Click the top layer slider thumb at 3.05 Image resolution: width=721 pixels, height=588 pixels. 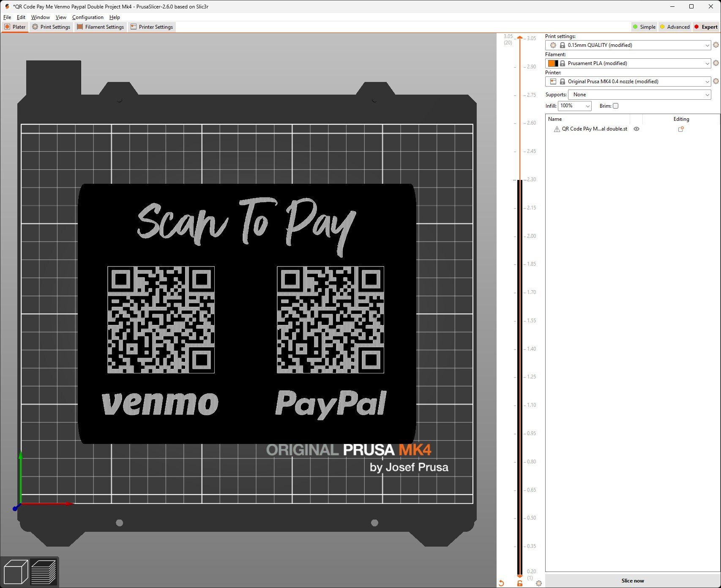point(520,38)
